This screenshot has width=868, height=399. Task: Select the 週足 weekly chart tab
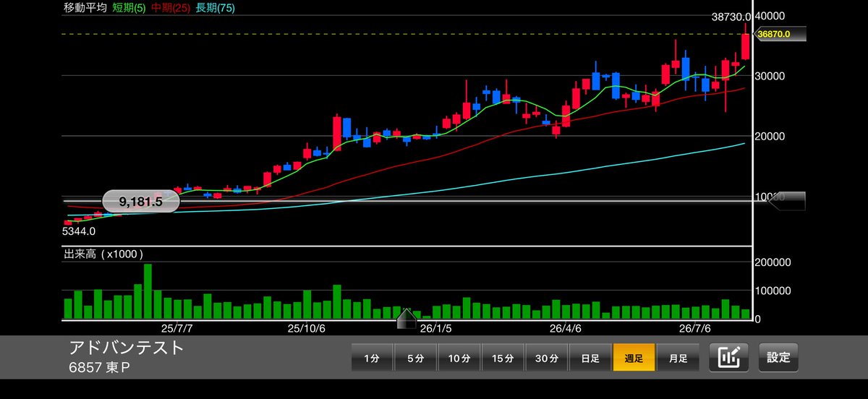pos(634,358)
